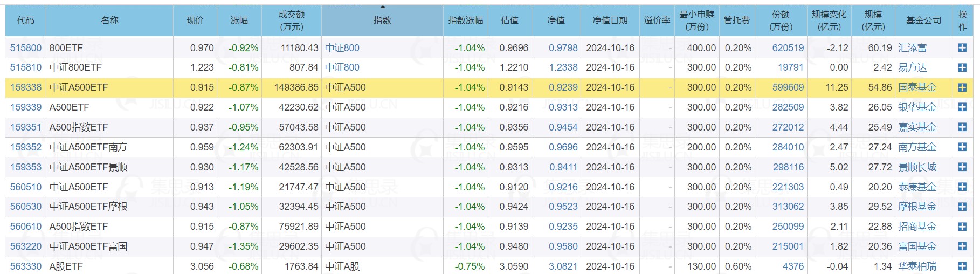This screenshot has width=980, height=274.
Task: Open fund code 563330 link
Action: tap(26, 266)
